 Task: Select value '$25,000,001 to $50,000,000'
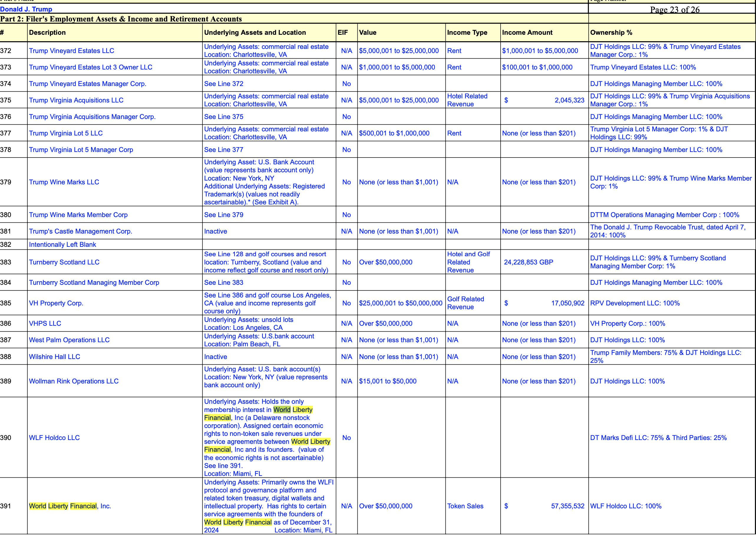tap(401, 303)
